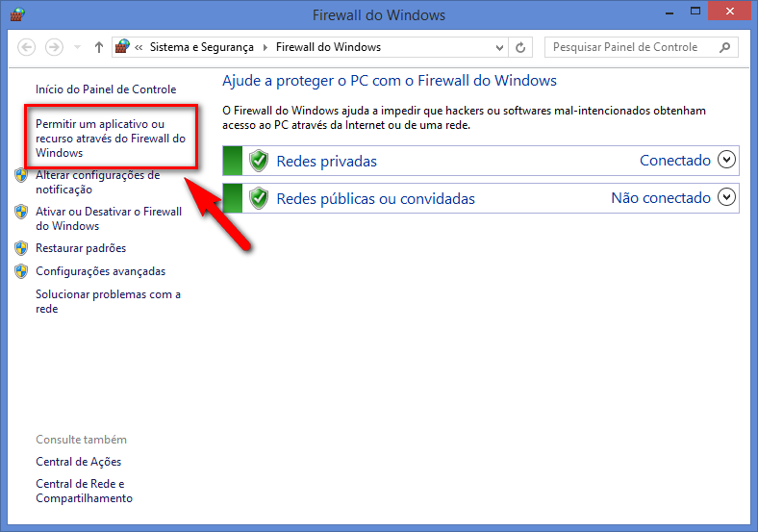This screenshot has height=532, width=758.
Task: Click green shield icon for Redes públicas
Action: point(259,198)
